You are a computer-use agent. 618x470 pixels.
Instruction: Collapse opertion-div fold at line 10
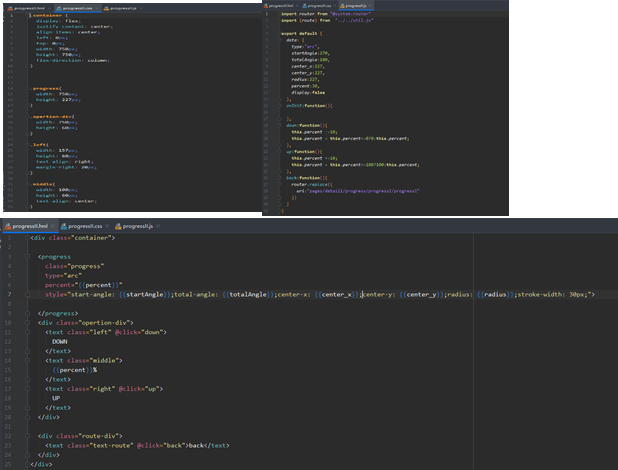tap(27, 323)
